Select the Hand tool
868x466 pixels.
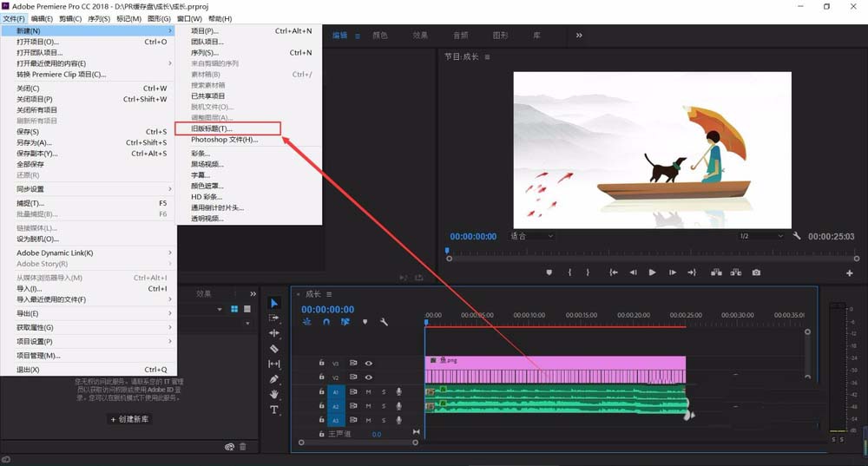[x=274, y=394]
